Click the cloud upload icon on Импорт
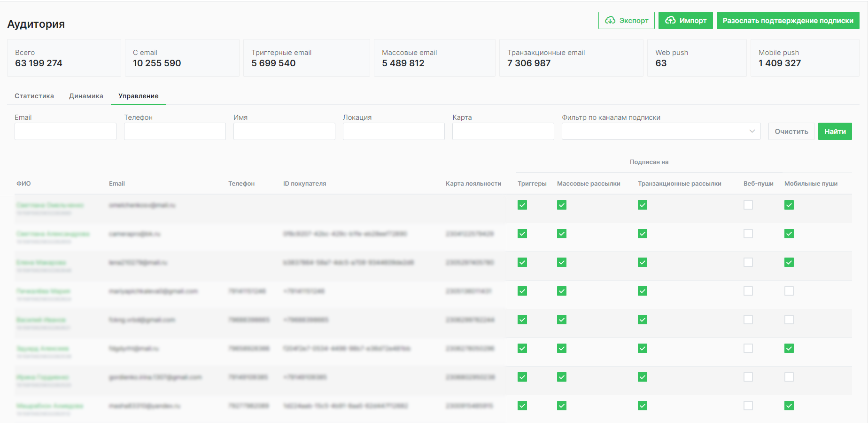 pyautogui.click(x=670, y=20)
